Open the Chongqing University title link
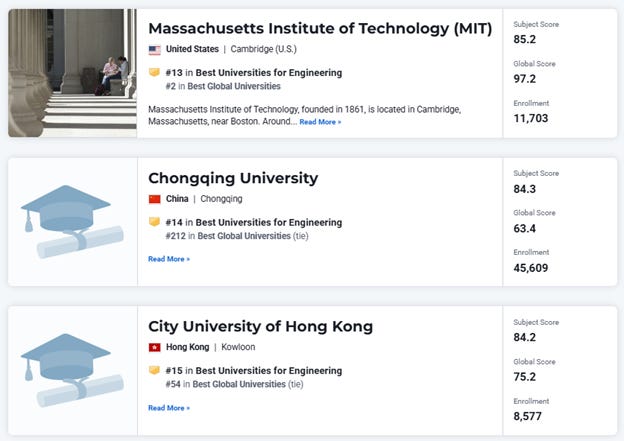Viewport: 624px width, 441px height. click(x=233, y=178)
